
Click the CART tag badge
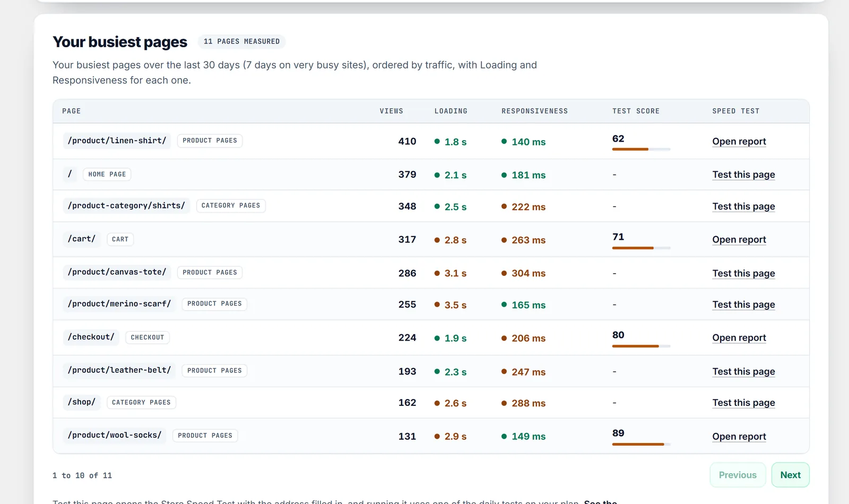(x=120, y=239)
